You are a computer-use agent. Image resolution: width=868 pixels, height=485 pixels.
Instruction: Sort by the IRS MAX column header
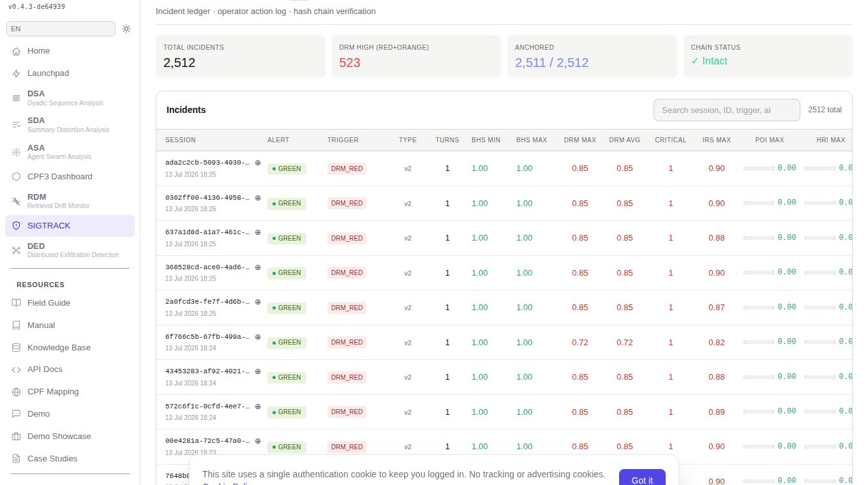tap(717, 140)
